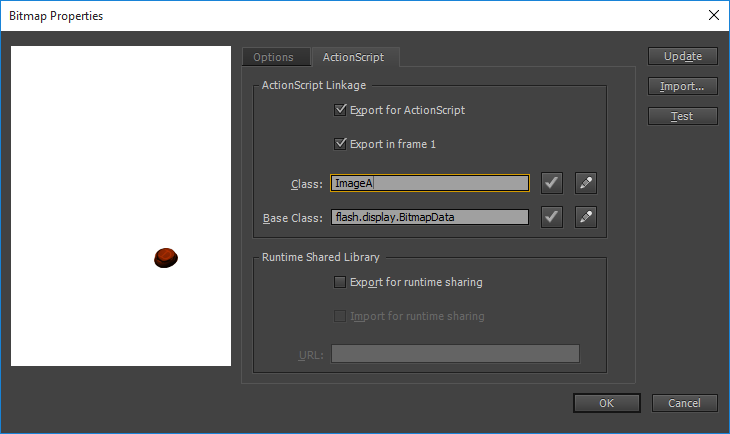Edit base class definition pencil icon
This screenshot has height=434, width=730.
pos(586,217)
